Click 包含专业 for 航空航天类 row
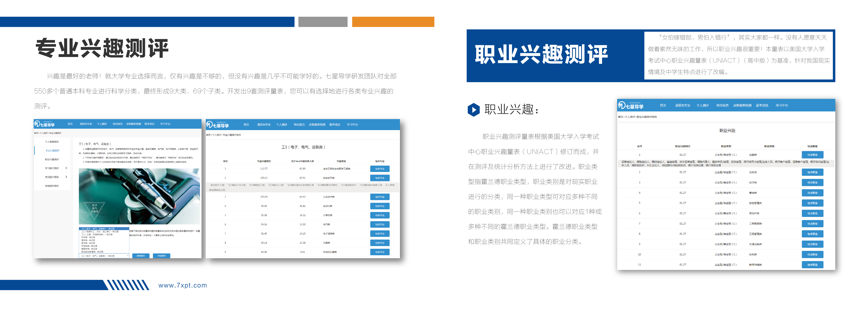 tap(380, 178)
